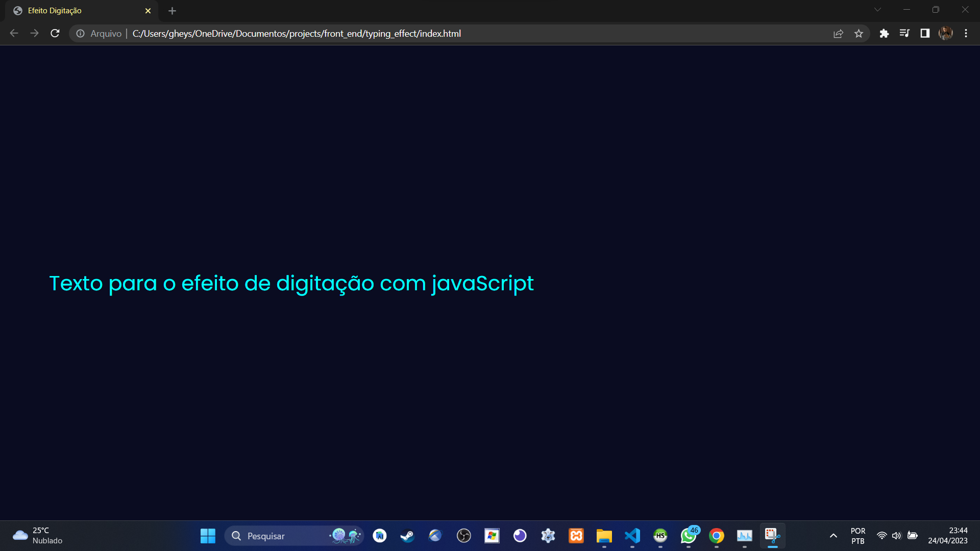Screen dimensions: 980x551
Task: Close the Efeito Digitação tab
Action: coord(148,11)
